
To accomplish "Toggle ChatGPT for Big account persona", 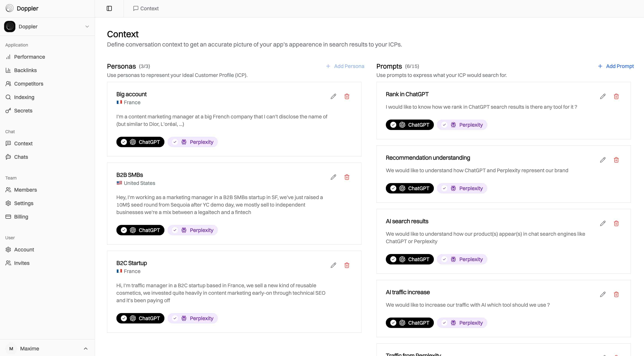I will click(140, 142).
